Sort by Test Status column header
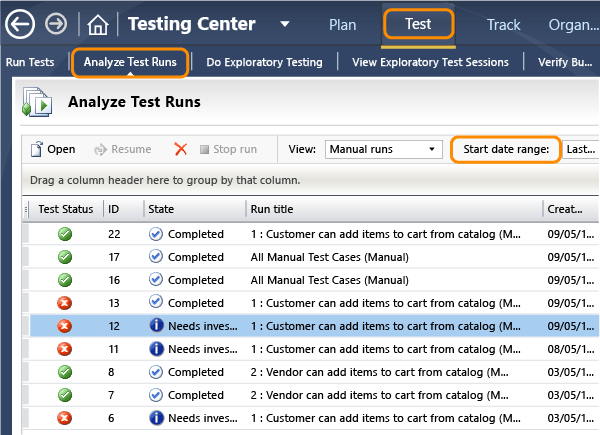 pos(66,209)
